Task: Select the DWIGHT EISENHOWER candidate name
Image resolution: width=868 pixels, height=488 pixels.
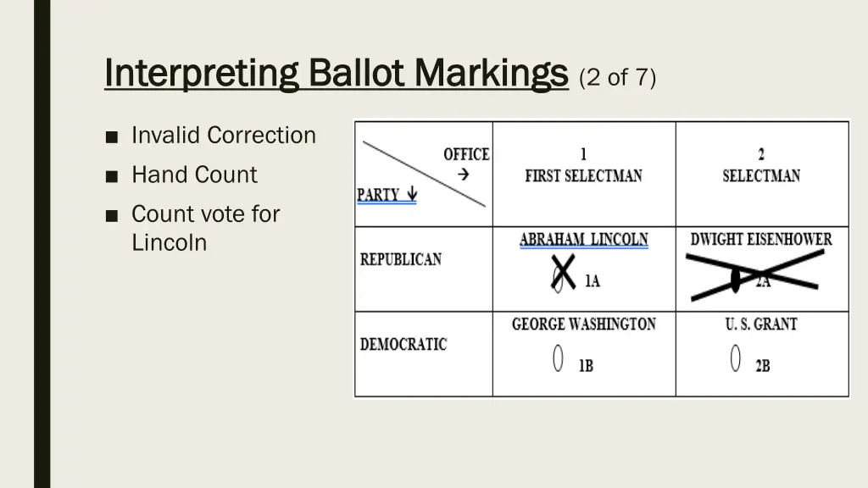Action: [x=761, y=239]
